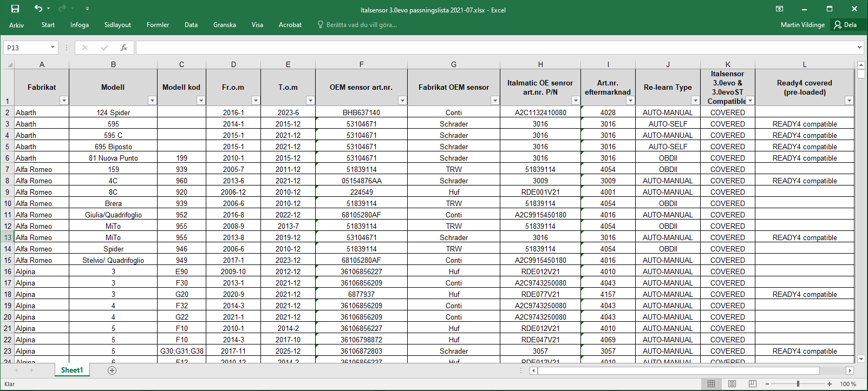The image size is (868, 391).
Task: Click the horizontal scrollbar left arrow
Action: [x=533, y=370]
